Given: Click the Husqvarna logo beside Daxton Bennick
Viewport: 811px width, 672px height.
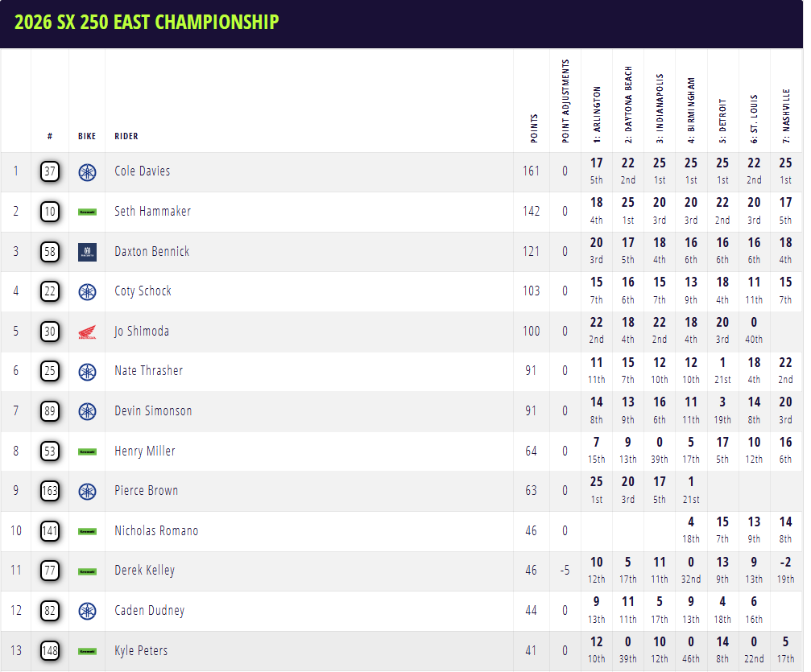Looking at the screenshot, I should [x=87, y=252].
